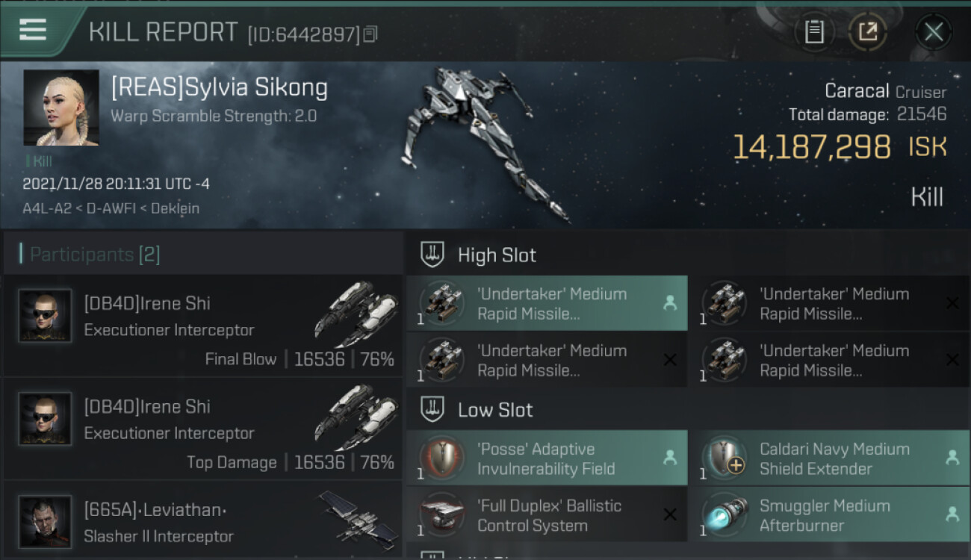The height and width of the screenshot is (560, 971).
Task: Select Irene Shi Top Damage entry
Action: [x=203, y=428]
